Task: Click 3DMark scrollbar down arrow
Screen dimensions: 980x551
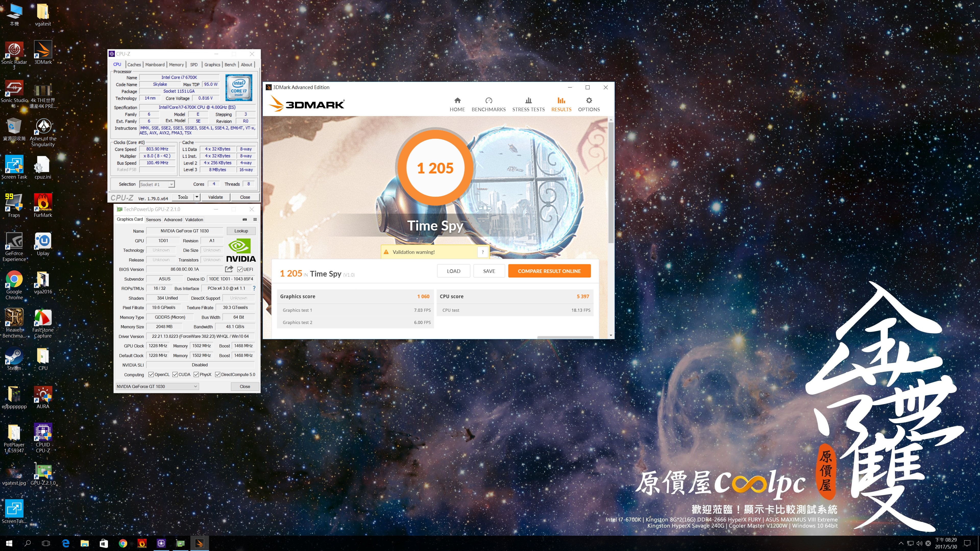Action: (x=611, y=335)
